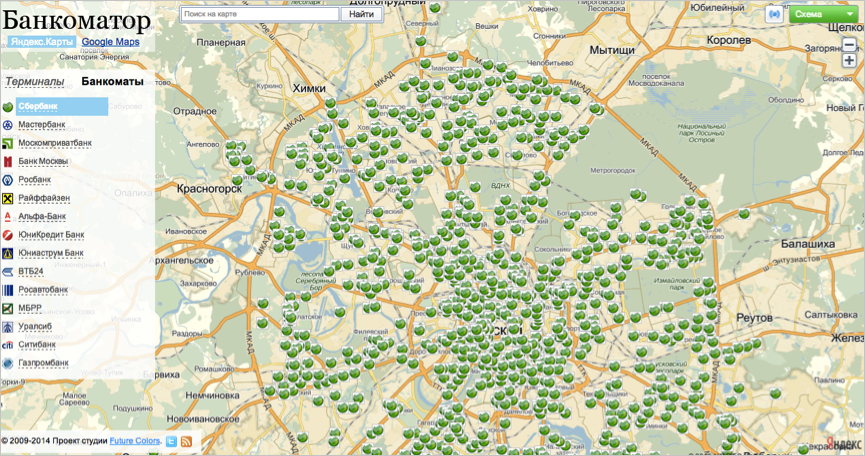The image size is (865, 456).
Task: Click the Ситибанк citi logo icon
Action: (x=8, y=345)
